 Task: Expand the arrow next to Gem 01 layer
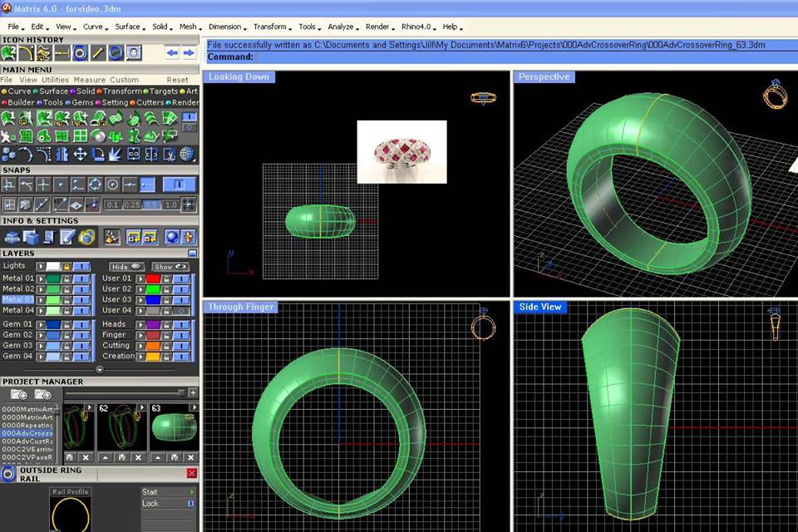tap(39, 324)
